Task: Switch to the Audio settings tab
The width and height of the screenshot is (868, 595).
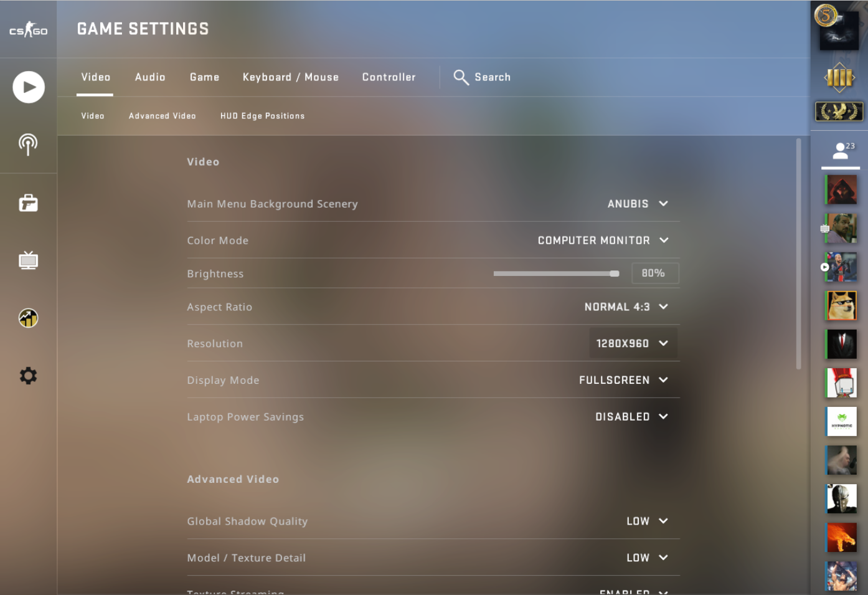Action: click(x=150, y=77)
